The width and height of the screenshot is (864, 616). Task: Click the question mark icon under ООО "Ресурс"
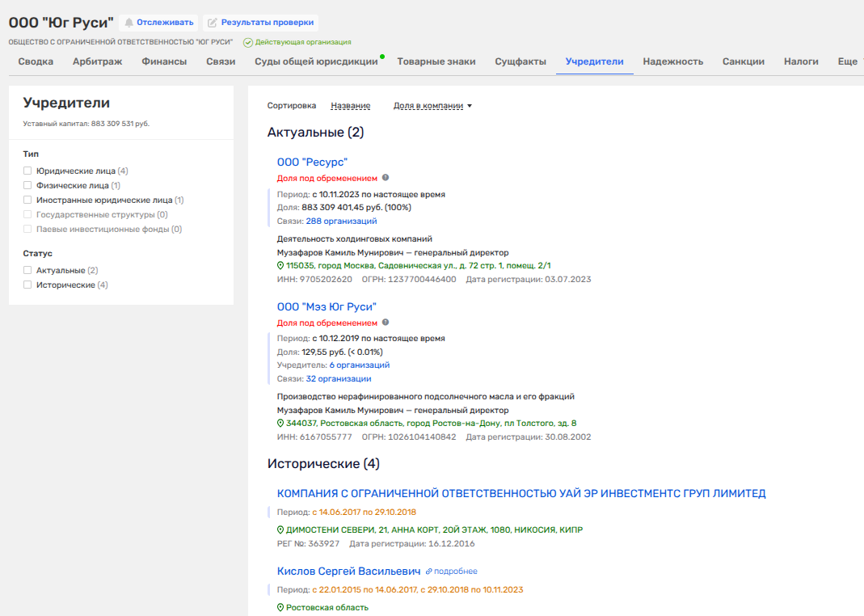pos(386,177)
